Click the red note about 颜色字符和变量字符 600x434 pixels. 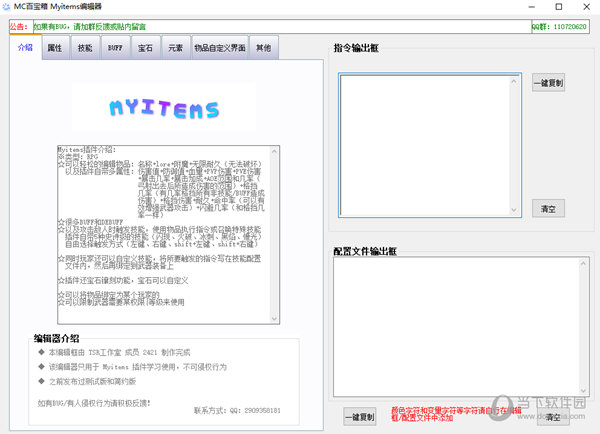(x=456, y=414)
